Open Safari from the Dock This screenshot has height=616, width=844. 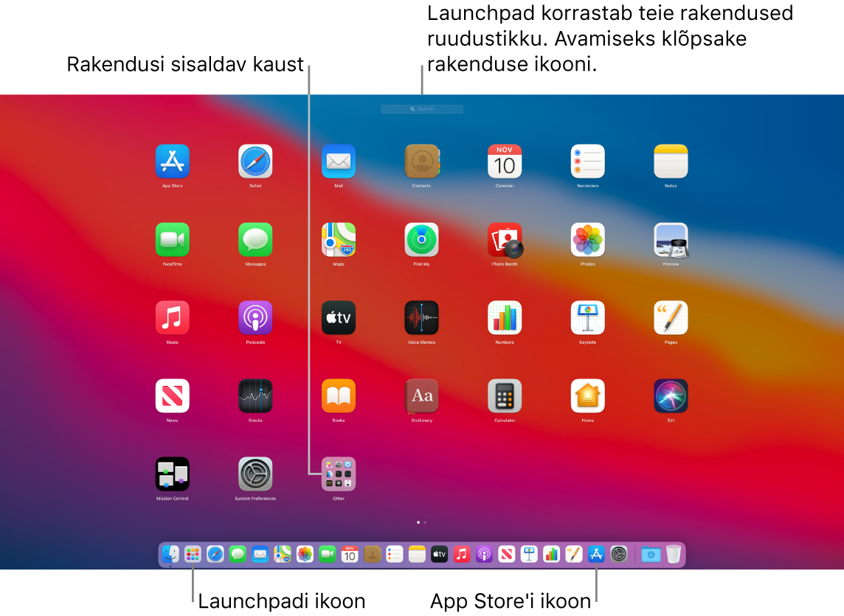click(215, 553)
